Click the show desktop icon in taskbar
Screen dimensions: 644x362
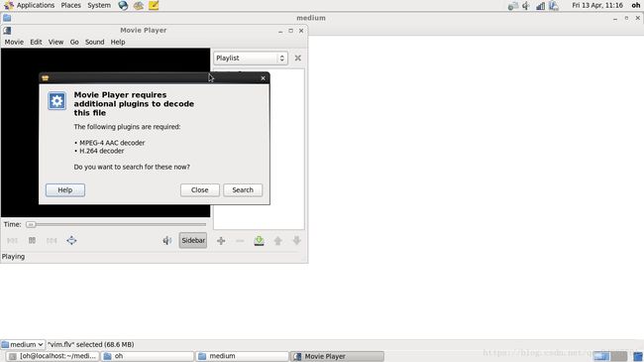pos(638,356)
